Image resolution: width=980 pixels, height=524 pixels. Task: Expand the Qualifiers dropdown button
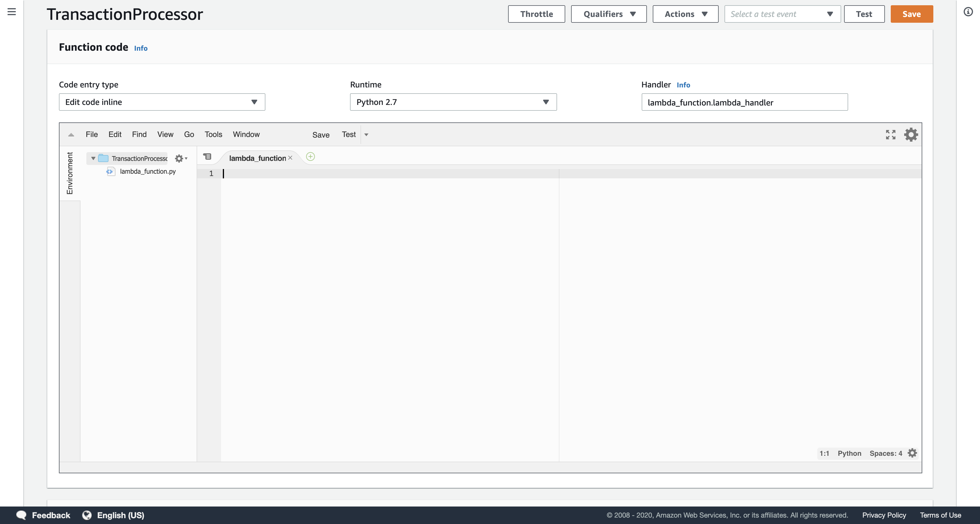tap(608, 14)
